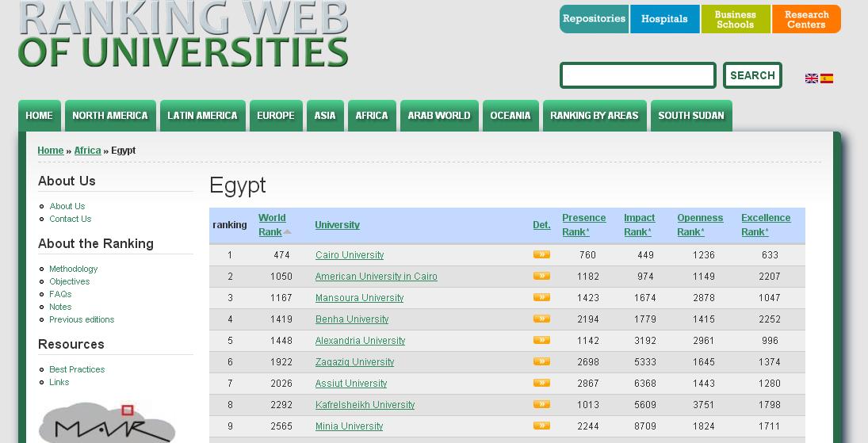Open About Us sidebar link
Image resolution: width=868 pixels, height=443 pixels.
[67, 206]
